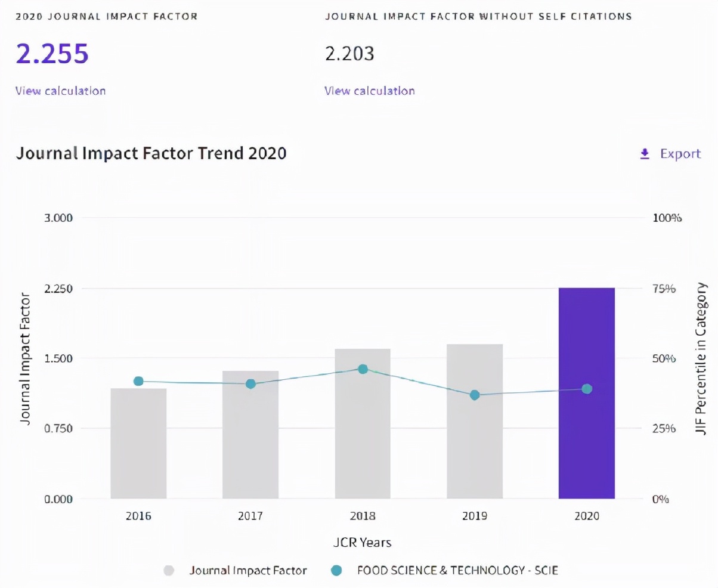
Task: Click the 2019 percentile data point
Action: pos(475,395)
